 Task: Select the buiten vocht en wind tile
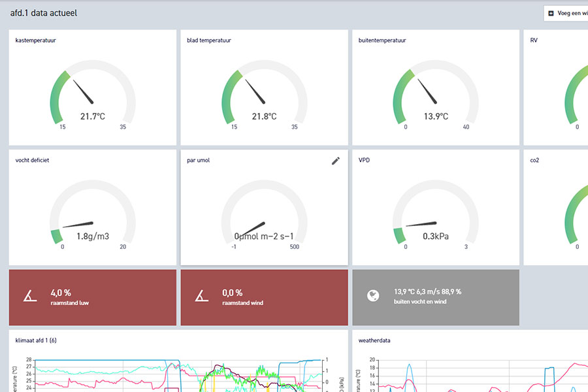click(436, 297)
